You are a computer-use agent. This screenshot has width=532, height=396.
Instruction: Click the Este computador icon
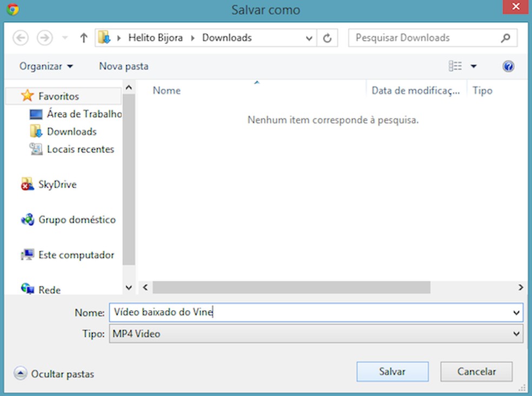(x=28, y=254)
